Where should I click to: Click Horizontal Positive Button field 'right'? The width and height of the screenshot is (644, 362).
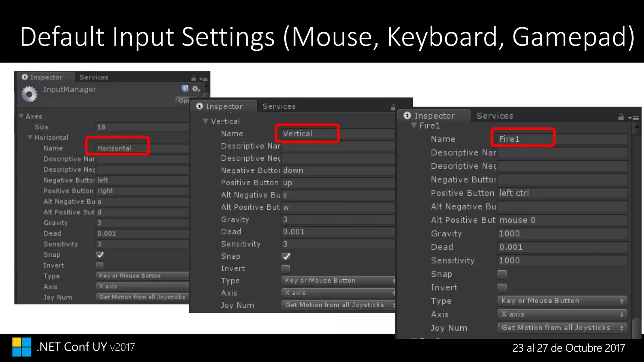click(142, 191)
